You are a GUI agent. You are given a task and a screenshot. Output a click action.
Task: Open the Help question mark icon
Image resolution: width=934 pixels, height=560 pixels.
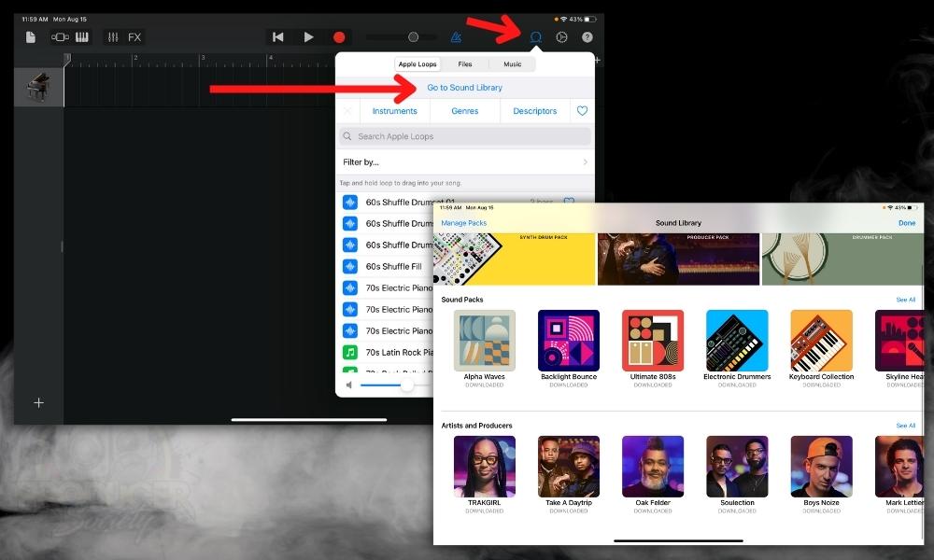(588, 36)
